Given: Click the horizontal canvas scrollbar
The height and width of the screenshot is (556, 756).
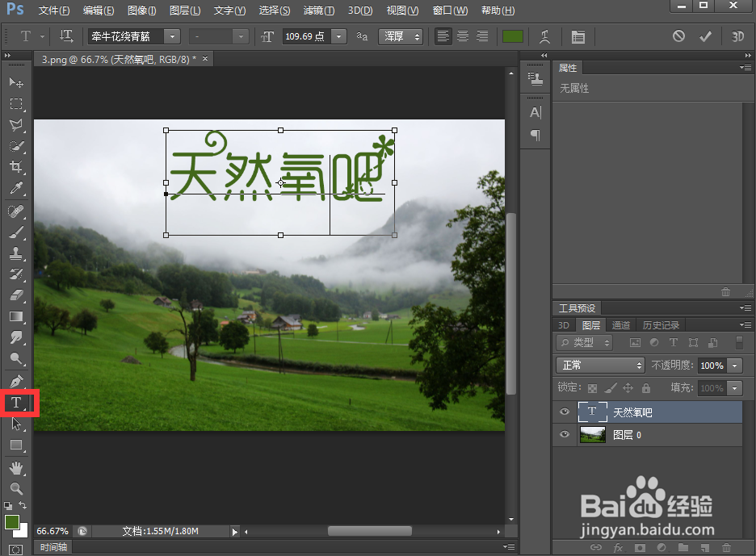Looking at the screenshot, I should tap(367, 531).
